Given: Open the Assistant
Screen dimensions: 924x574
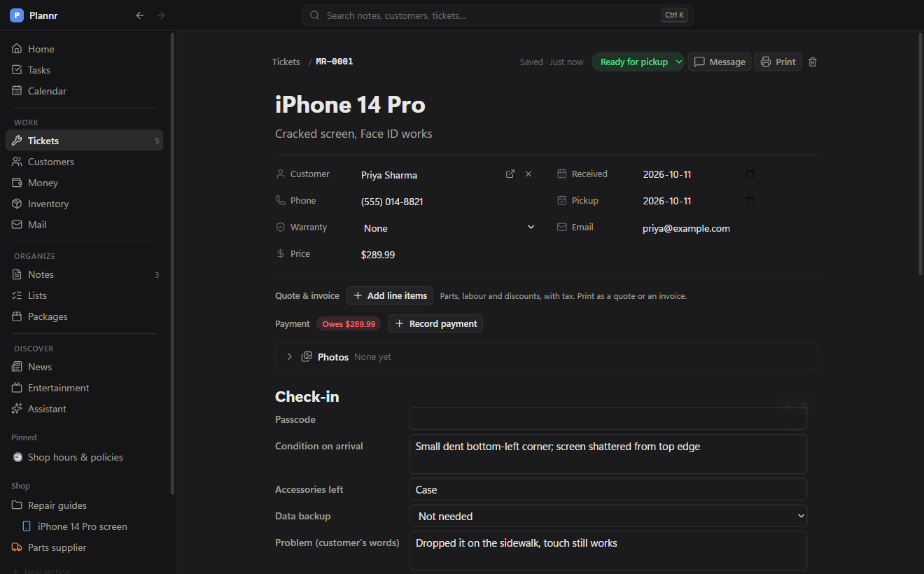Looking at the screenshot, I should point(85,409).
